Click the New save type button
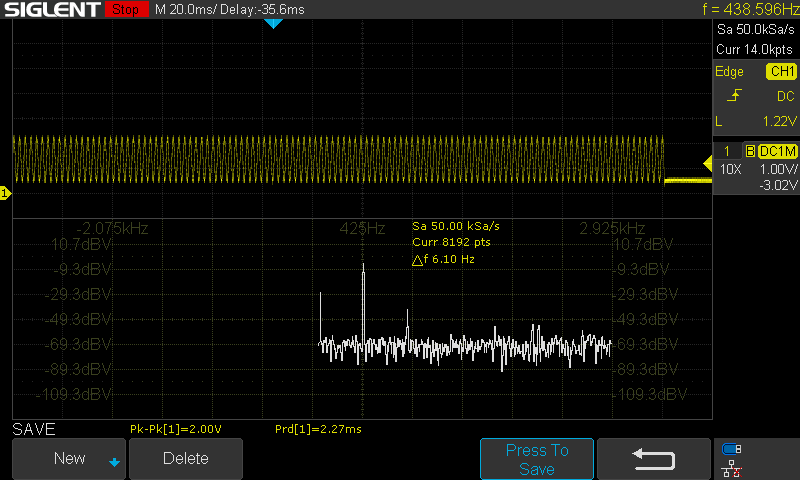This screenshot has width=800, height=480. [69, 459]
